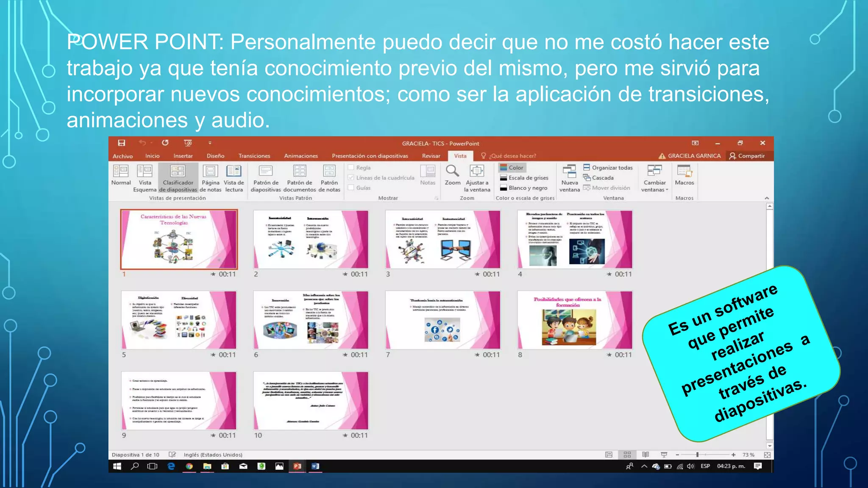Open Vista de lectura
Viewport: 868px width, 488px height.
pos(234,178)
